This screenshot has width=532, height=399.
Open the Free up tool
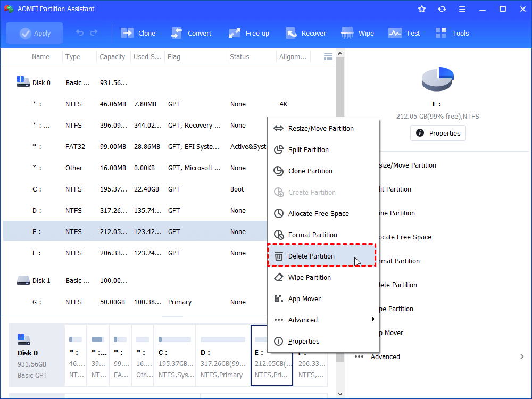pos(249,33)
